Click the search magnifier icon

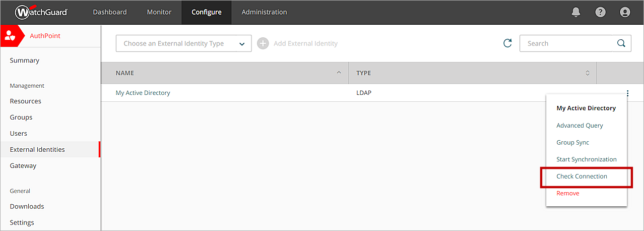[621, 43]
